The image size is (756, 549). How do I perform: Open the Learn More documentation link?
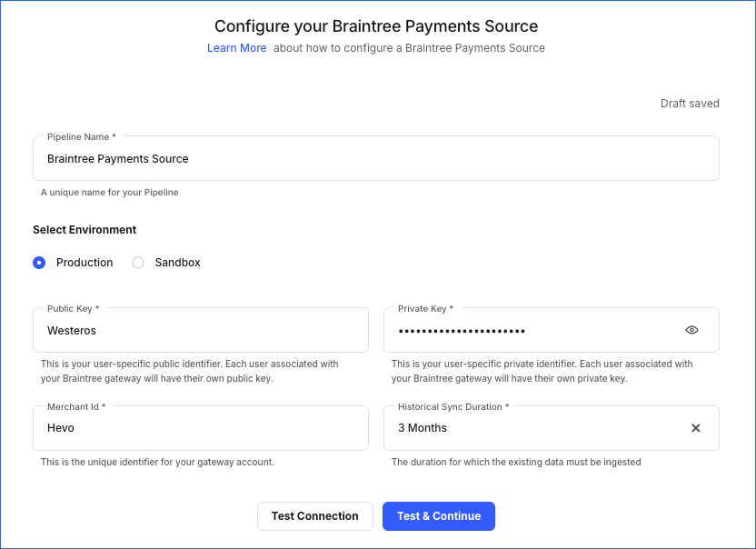[x=236, y=47]
